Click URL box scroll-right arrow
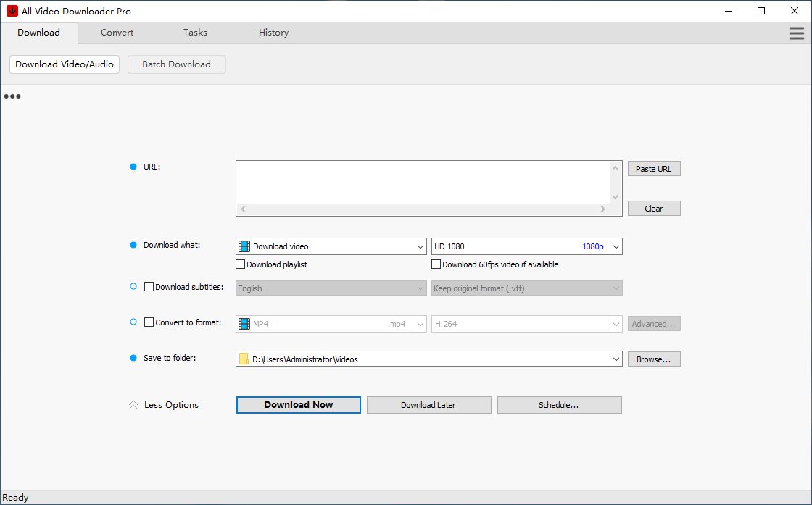The height and width of the screenshot is (505, 812). (602, 209)
